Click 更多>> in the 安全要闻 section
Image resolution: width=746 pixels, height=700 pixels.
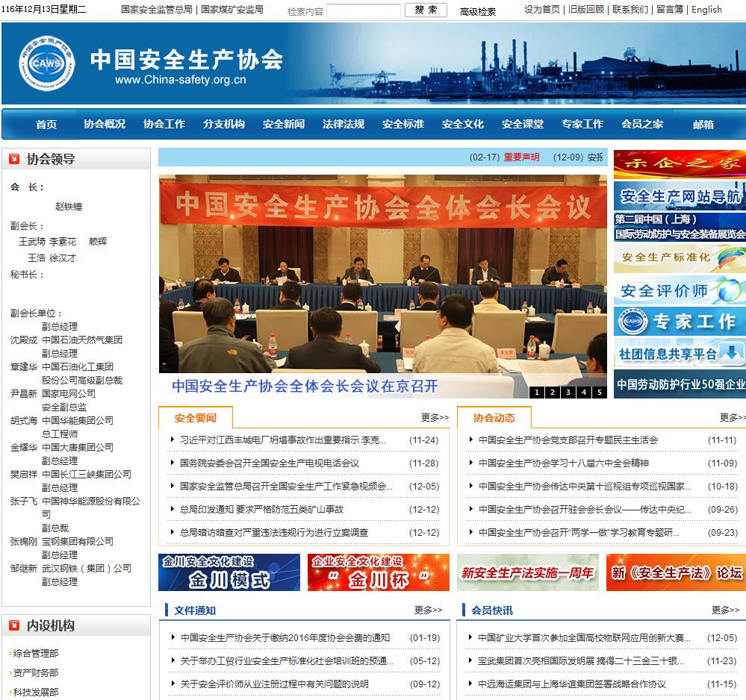point(435,417)
